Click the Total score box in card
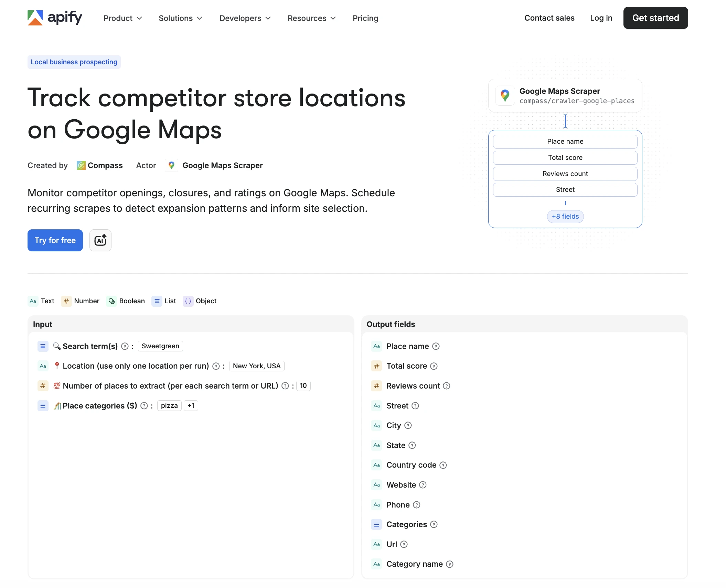726x588 pixels. tap(565, 158)
